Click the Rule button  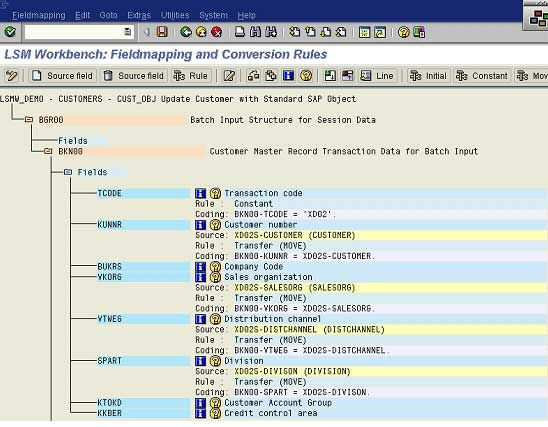(x=191, y=76)
